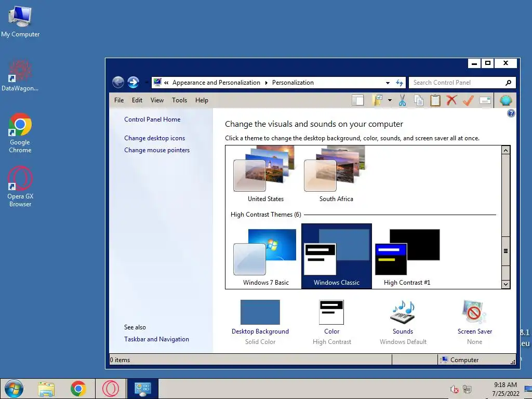This screenshot has height=399, width=532.
Task: Click Change mouse pointers link
Action: point(157,150)
